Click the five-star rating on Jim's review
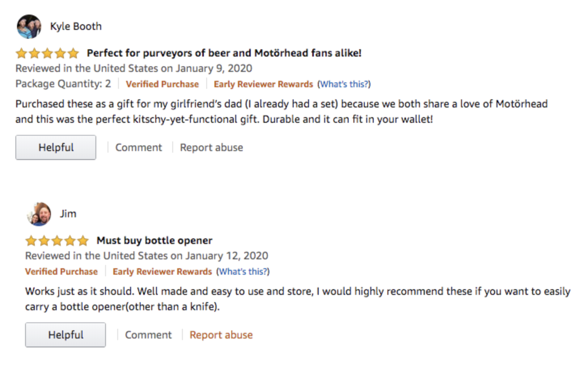The width and height of the screenshot is (588, 370). point(57,241)
